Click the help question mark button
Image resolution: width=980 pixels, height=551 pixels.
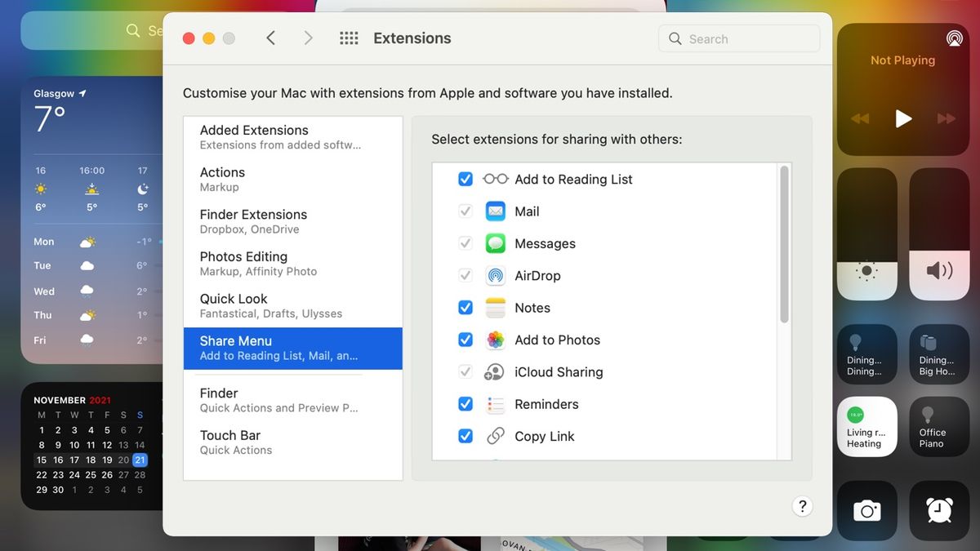tap(802, 506)
